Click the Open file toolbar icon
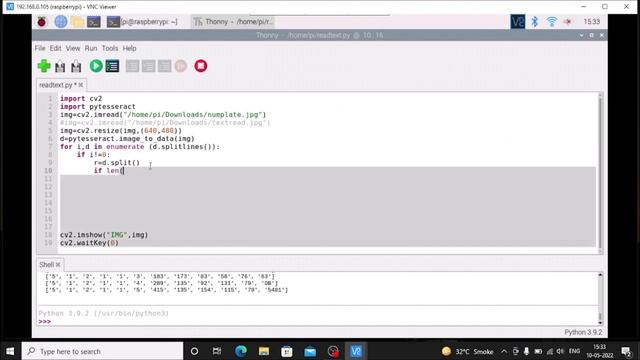 tap(60, 66)
